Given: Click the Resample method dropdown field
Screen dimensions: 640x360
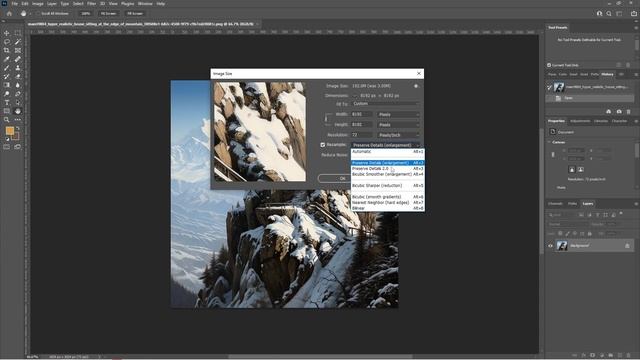Looking at the screenshot, I should [x=386, y=145].
